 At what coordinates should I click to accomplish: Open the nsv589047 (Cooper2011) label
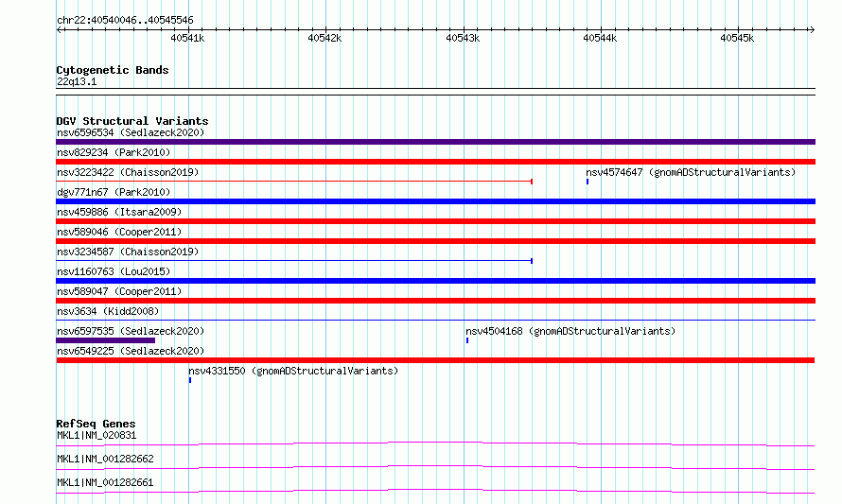[x=119, y=291]
